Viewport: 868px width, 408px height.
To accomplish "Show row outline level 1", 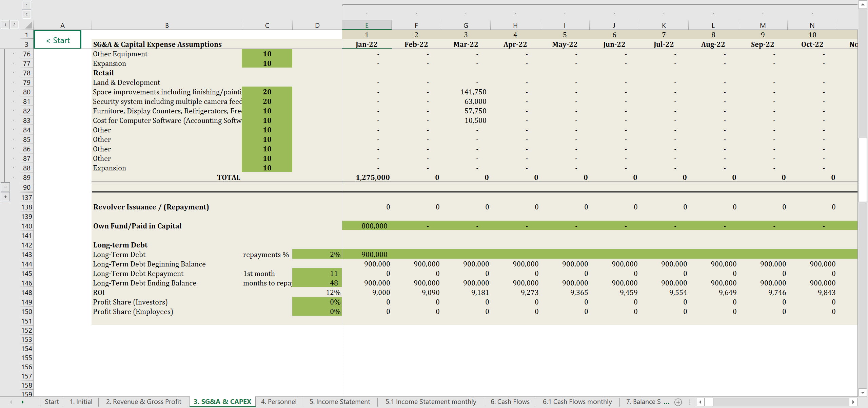I will coord(5,25).
